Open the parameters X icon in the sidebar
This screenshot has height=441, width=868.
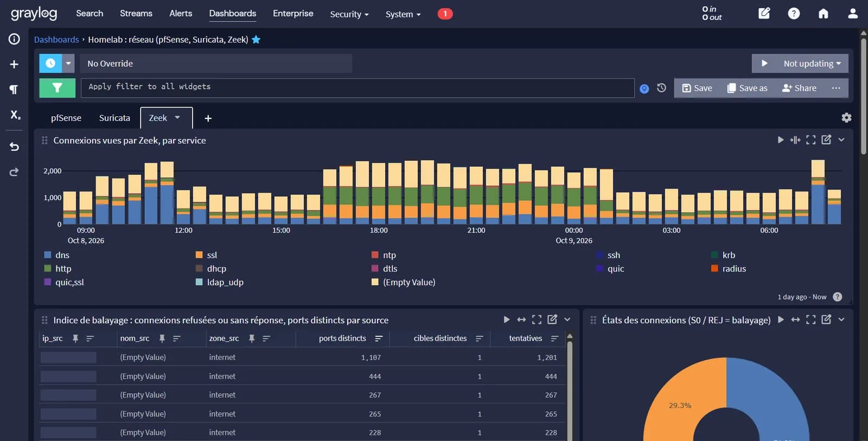(x=15, y=115)
